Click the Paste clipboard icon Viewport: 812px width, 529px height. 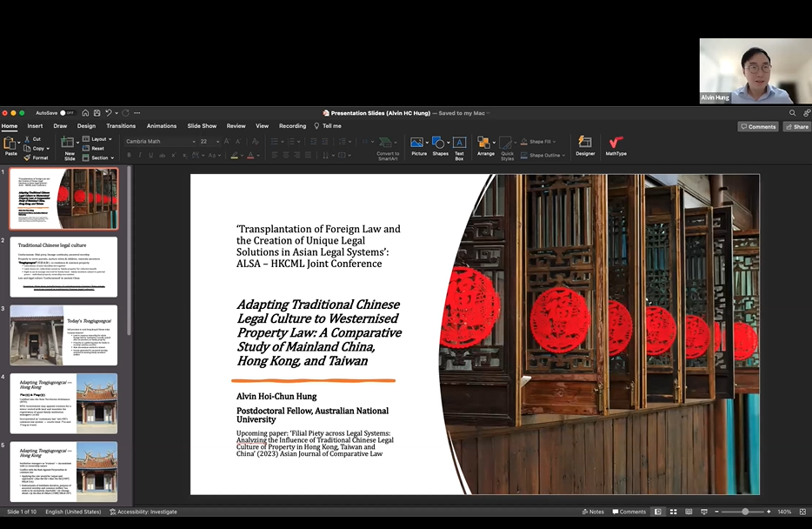coord(10,145)
